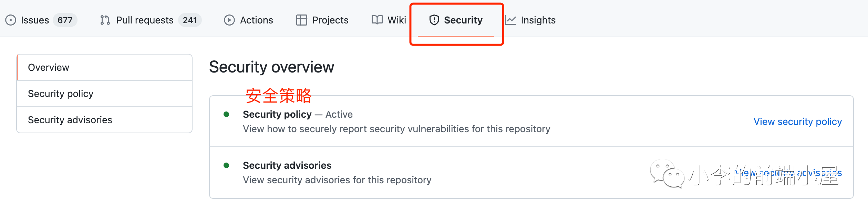This screenshot has height=214, width=868.
Task: Click the 677 issues count badge
Action: pyautogui.click(x=65, y=20)
